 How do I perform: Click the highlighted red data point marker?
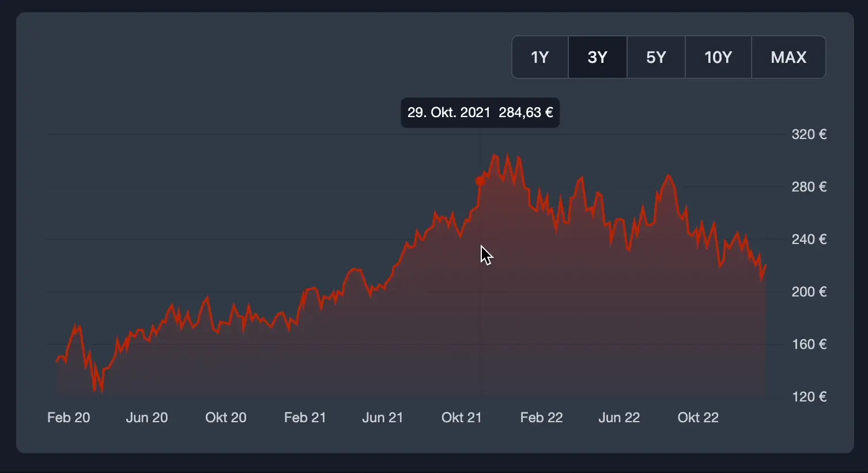[480, 181]
